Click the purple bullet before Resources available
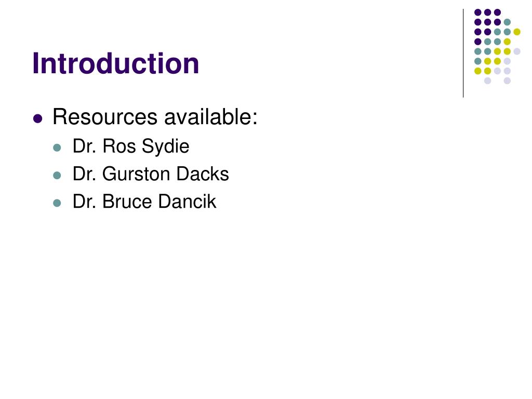This screenshot has height=399, width=532. tap(37, 119)
